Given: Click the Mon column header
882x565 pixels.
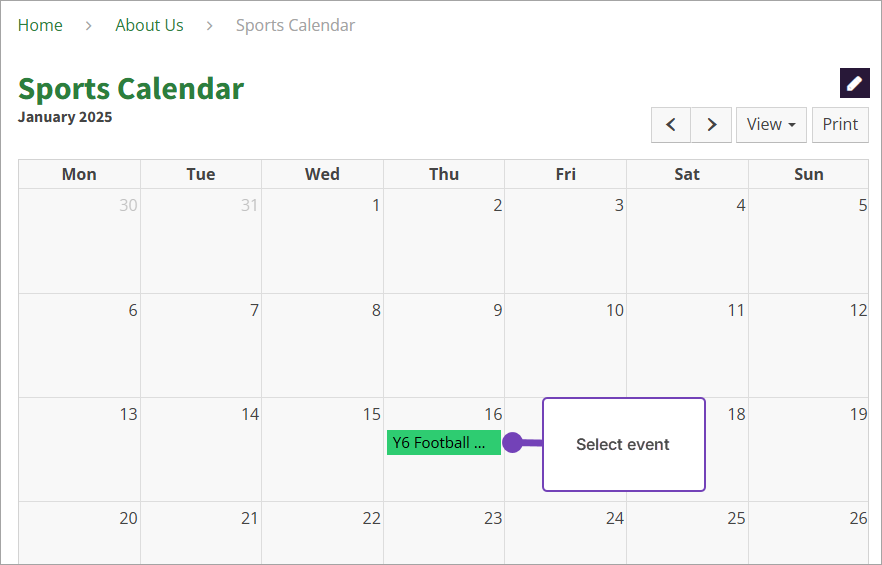Looking at the screenshot, I should click(79, 174).
